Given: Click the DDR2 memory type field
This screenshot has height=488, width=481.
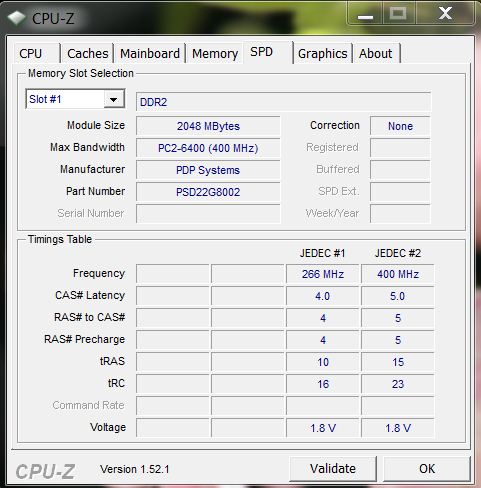Looking at the screenshot, I should [x=283, y=102].
